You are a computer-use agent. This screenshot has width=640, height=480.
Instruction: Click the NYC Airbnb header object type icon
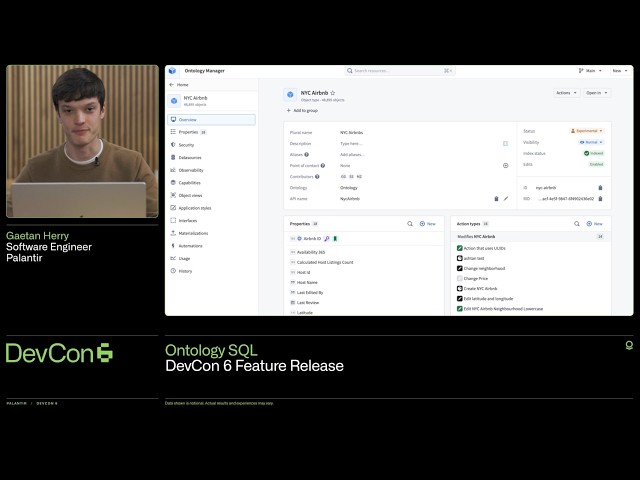[290, 95]
